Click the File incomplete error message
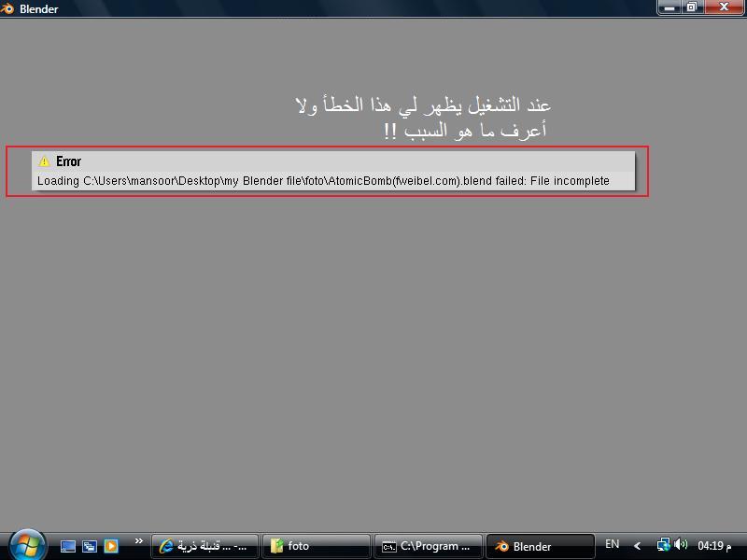 pyautogui.click(x=323, y=181)
